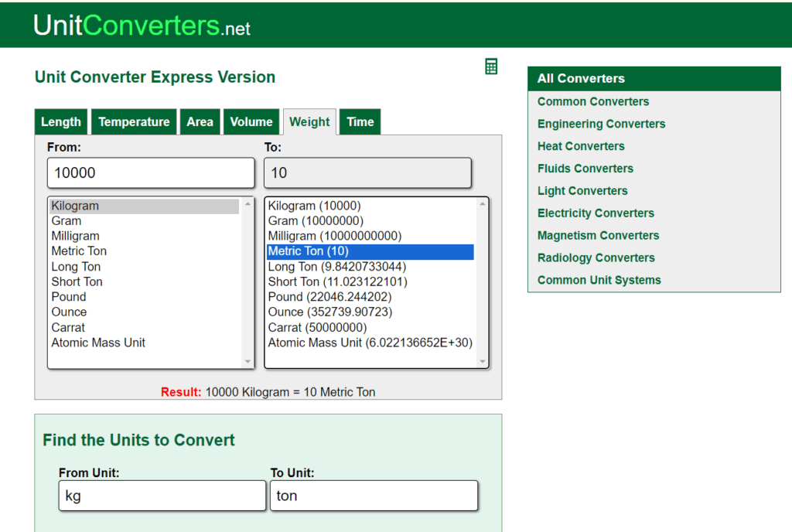Open Radiology Converters link

click(x=596, y=257)
